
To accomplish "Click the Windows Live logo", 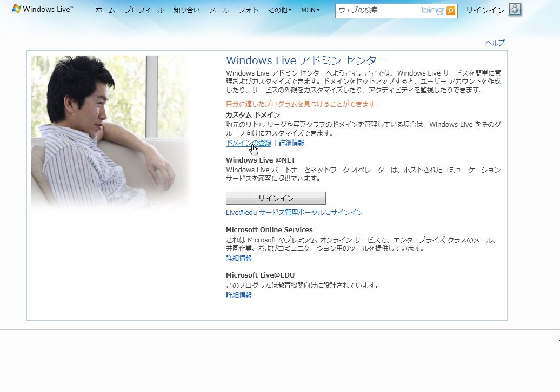I will 43,9.
